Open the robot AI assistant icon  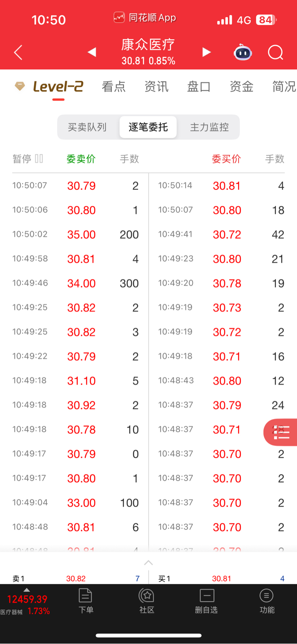[243, 52]
